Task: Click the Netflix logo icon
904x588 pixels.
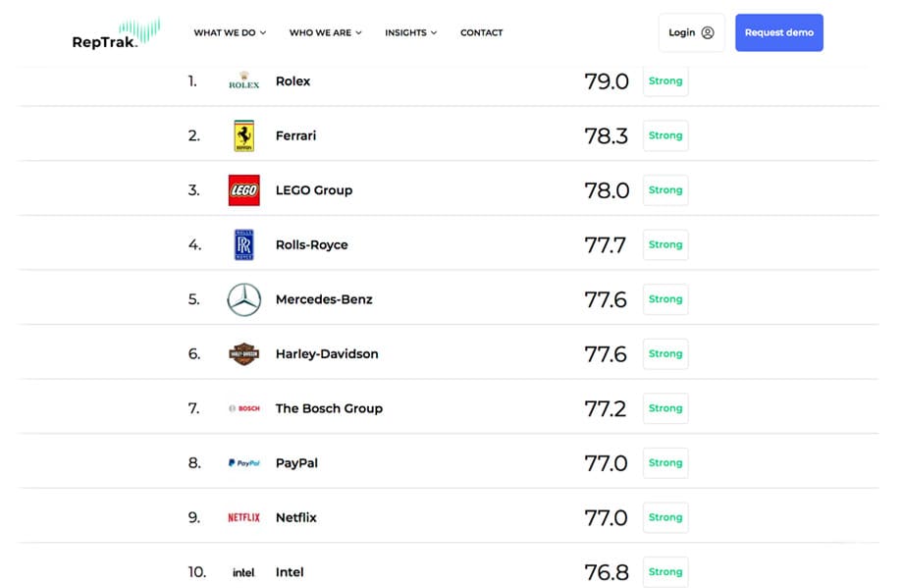Action: (243, 517)
